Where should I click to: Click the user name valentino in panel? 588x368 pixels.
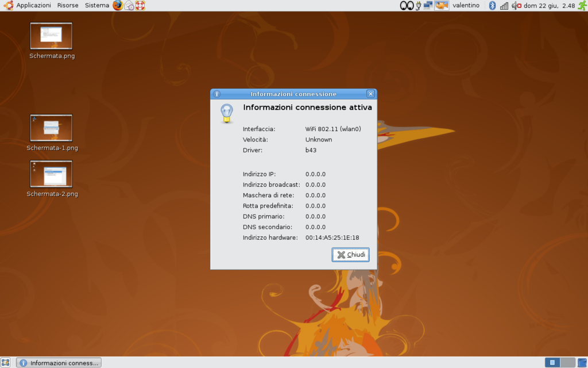coord(466,6)
